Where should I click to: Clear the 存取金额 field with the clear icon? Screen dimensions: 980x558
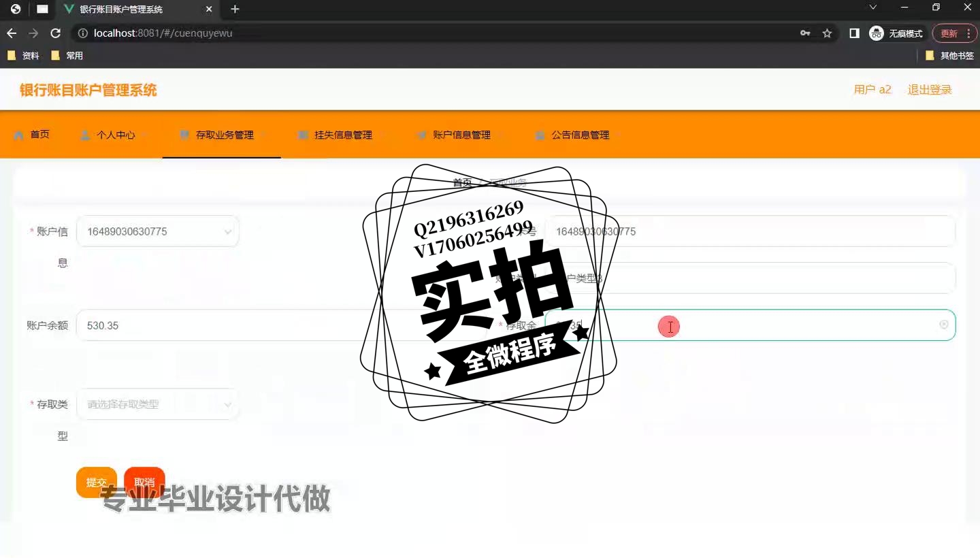tap(944, 325)
